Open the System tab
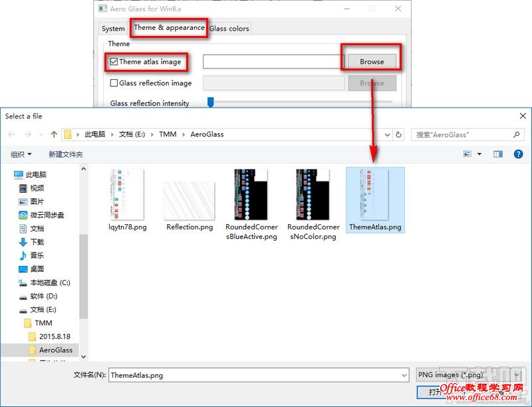The width and height of the screenshot is (532, 407). (x=112, y=29)
